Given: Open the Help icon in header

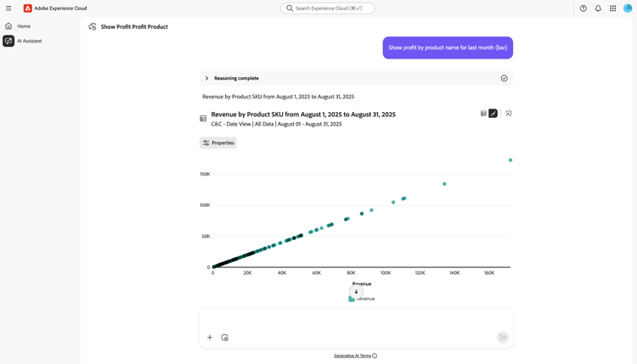Looking at the screenshot, I should tap(583, 8).
